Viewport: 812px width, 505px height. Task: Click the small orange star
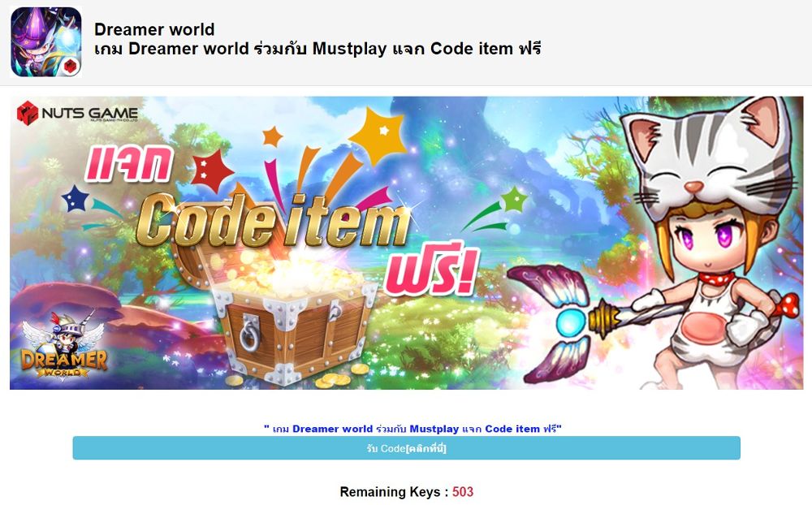[x=272, y=136]
